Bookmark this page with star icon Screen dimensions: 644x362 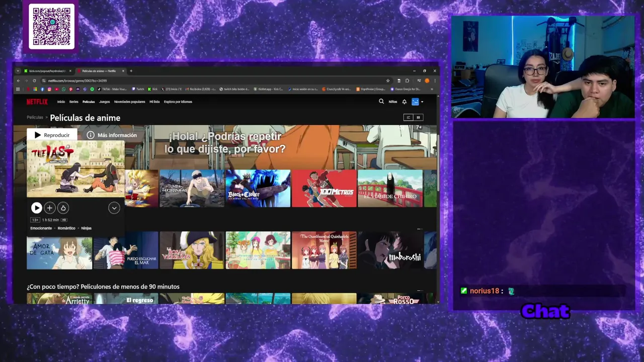pyautogui.click(x=388, y=80)
